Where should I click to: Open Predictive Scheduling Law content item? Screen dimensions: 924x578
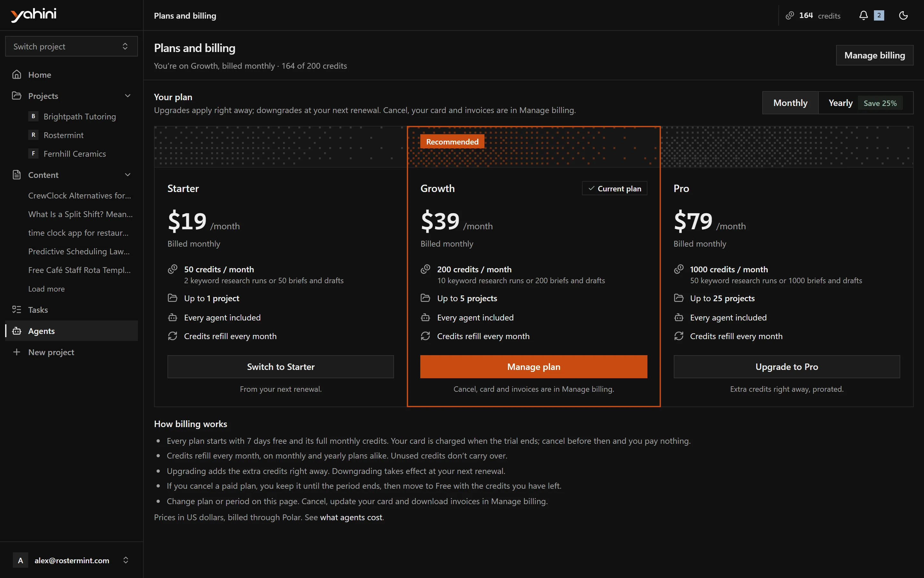click(79, 251)
